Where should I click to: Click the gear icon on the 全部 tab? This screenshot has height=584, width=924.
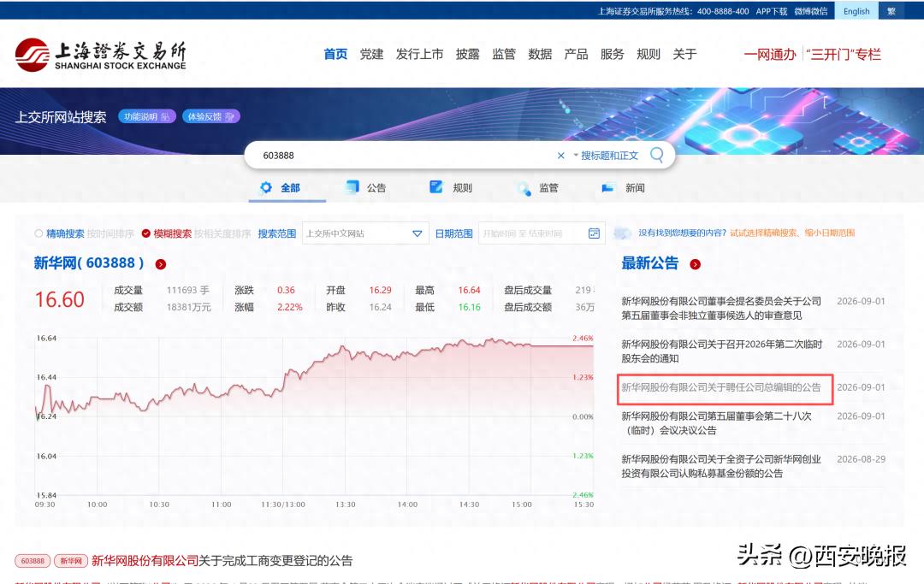(266, 187)
